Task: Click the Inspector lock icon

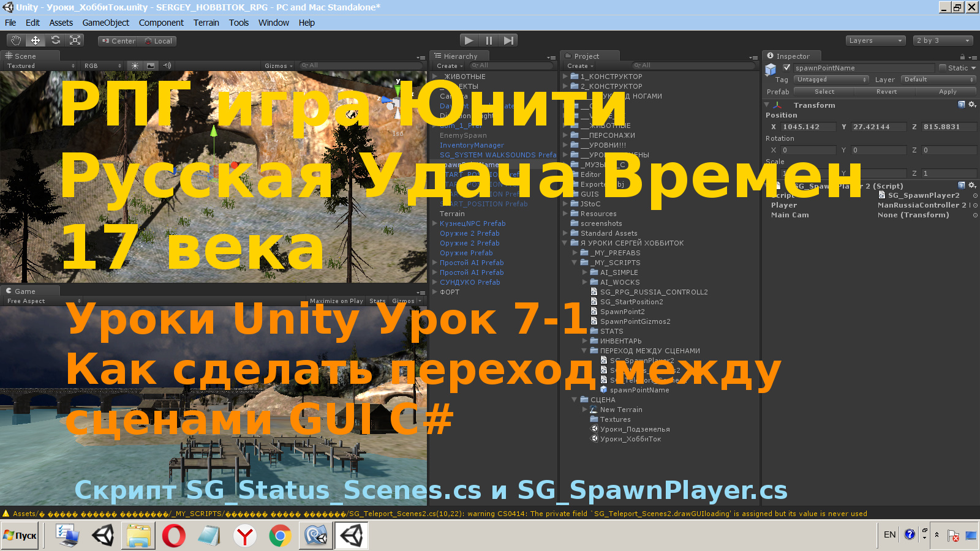Action: (962, 56)
